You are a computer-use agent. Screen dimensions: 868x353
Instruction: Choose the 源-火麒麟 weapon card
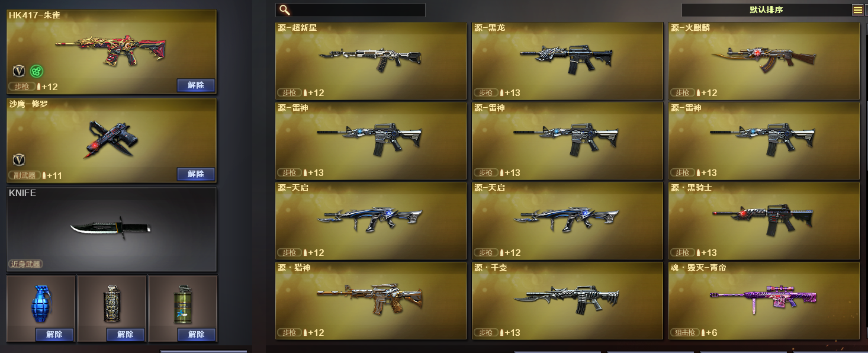pyautogui.click(x=764, y=60)
